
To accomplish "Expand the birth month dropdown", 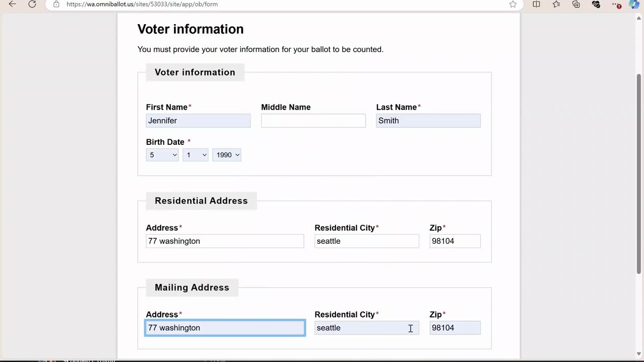I will 162,155.
